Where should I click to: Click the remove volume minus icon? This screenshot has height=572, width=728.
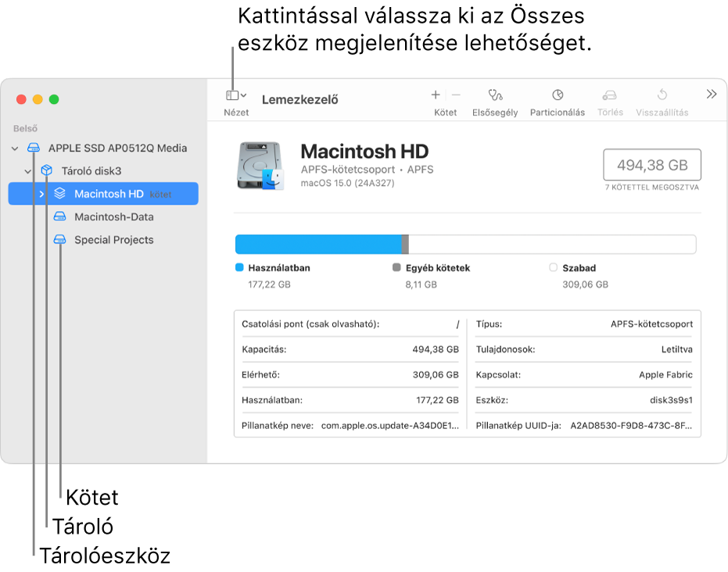coord(456,95)
